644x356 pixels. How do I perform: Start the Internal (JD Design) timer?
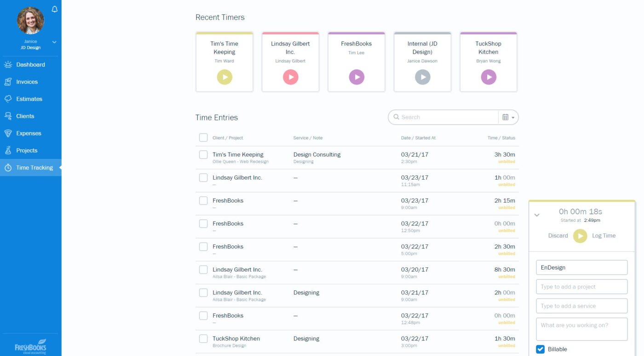pos(422,77)
